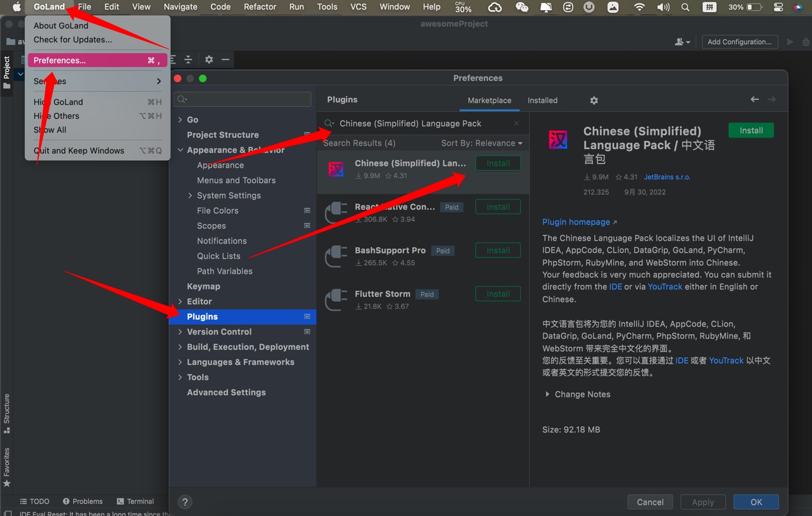Open Control Center icon
812x516 pixels.
click(x=779, y=7)
